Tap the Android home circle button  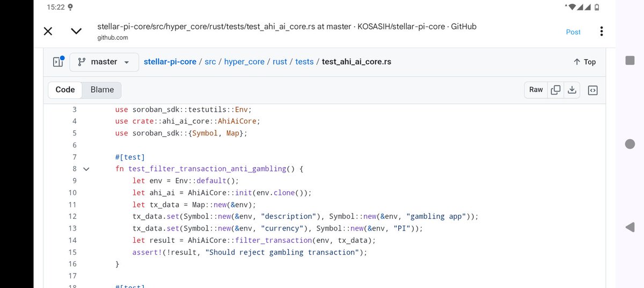tap(630, 144)
